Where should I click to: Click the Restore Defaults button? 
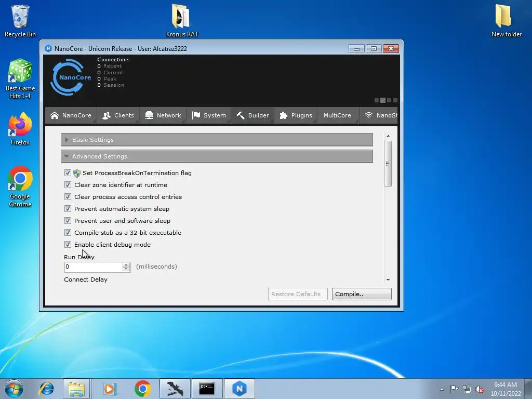(x=298, y=294)
